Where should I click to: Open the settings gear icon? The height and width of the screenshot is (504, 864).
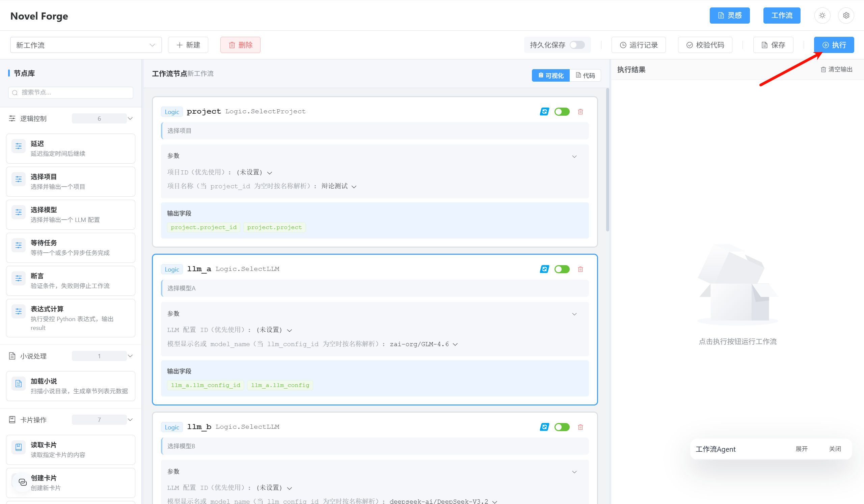click(846, 16)
